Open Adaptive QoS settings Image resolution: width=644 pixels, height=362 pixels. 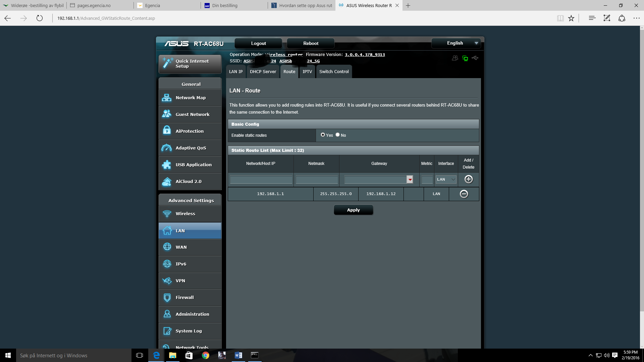(x=190, y=148)
